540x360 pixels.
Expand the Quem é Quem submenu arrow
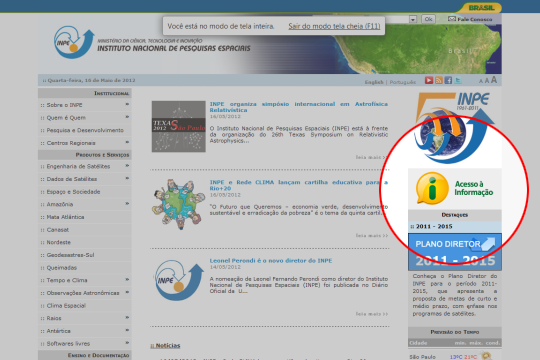tap(127, 117)
